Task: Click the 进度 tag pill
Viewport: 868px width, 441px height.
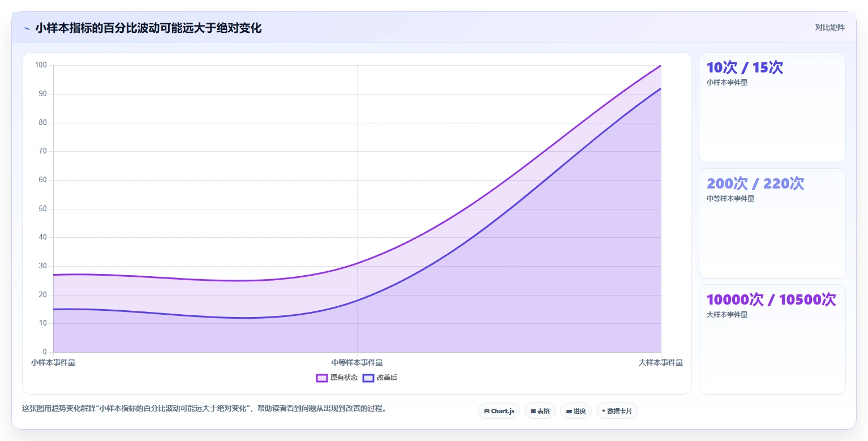Action: point(576,411)
